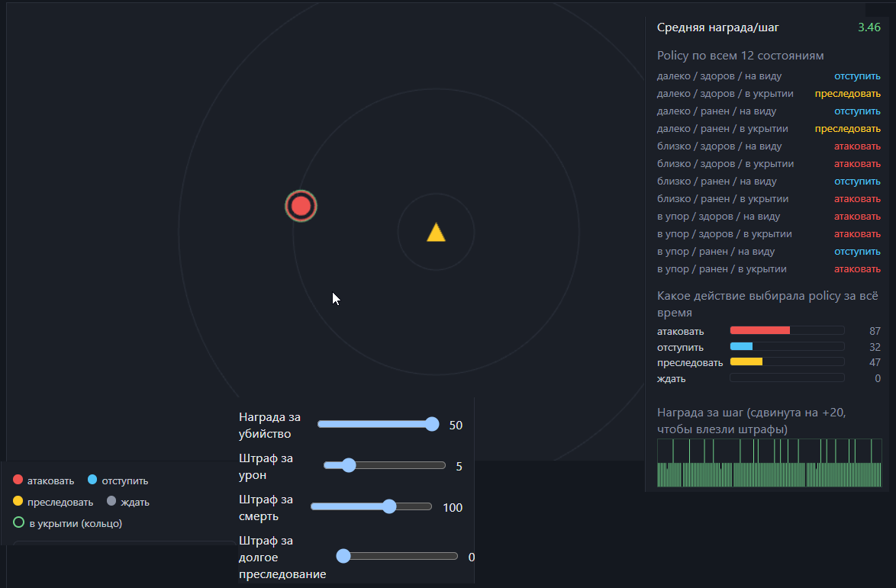Screen dimensions: 896x588
Task: Click the damage penalty value "5"
Action: (x=459, y=467)
